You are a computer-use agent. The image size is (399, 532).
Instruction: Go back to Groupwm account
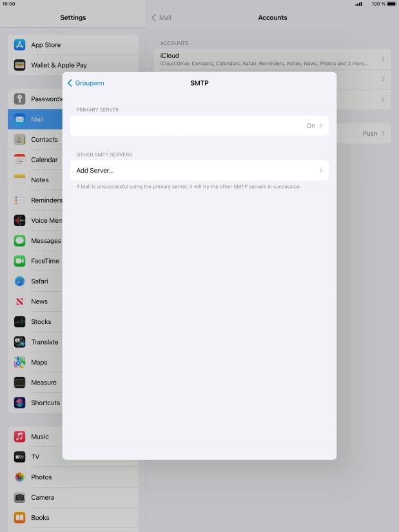86,83
